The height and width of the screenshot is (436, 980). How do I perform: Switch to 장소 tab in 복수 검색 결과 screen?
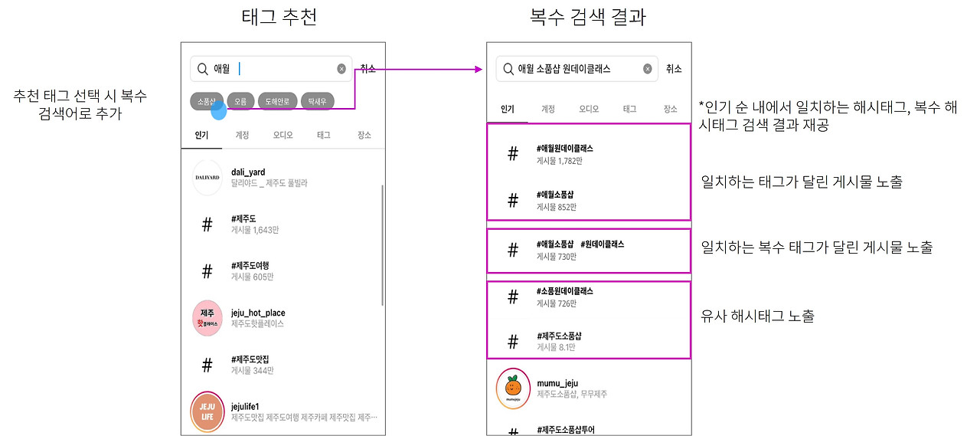click(x=671, y=110)
